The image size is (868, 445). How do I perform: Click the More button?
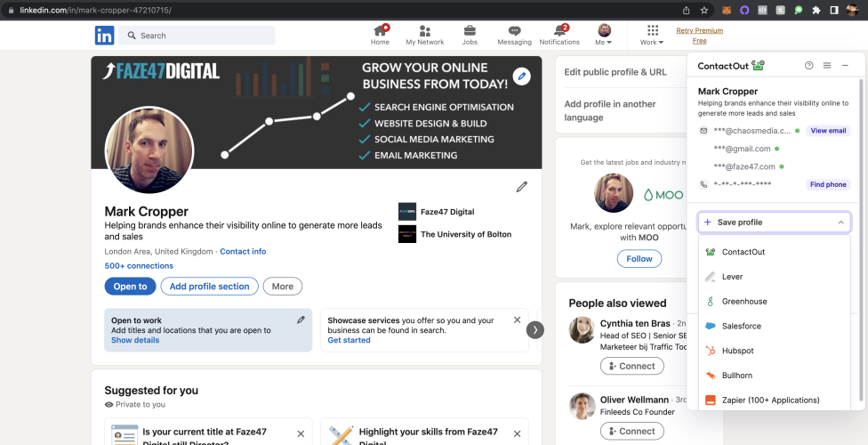point(282,287)
